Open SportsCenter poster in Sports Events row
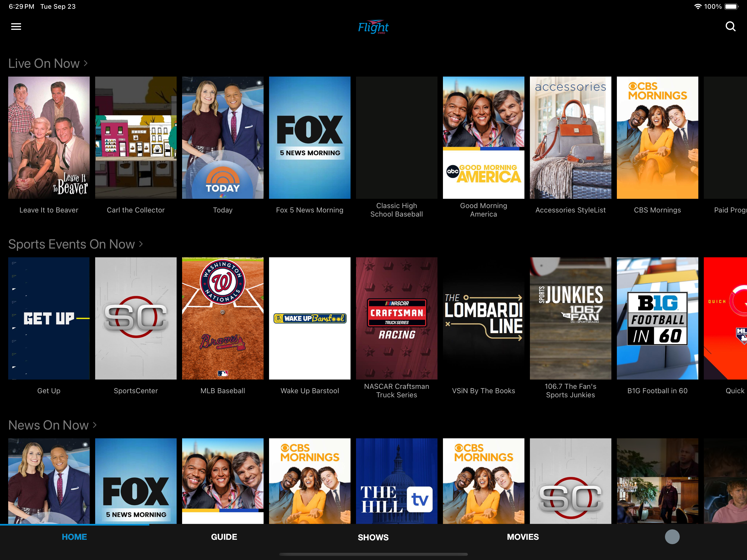Viewport: 747px width, 560px height. coord(136,319)
